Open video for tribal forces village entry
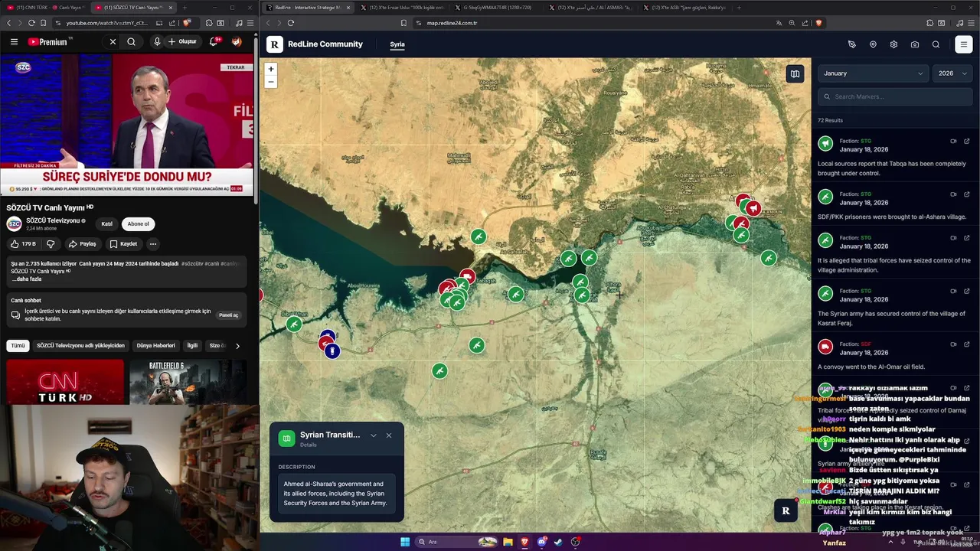The height and width of the screenshot is (551, 980). point(953,238)
